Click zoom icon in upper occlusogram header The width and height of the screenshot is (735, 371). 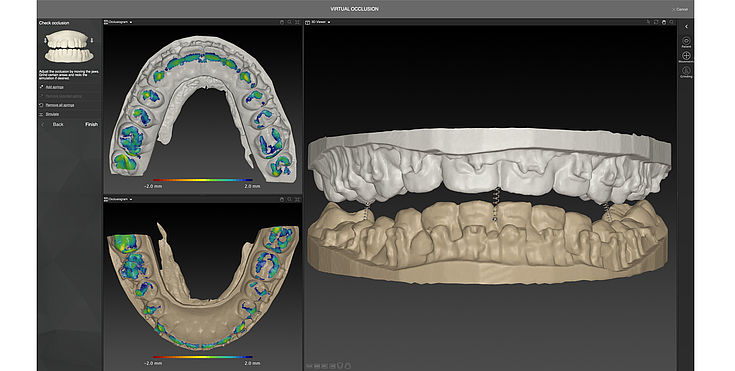[x=290, y=22]
